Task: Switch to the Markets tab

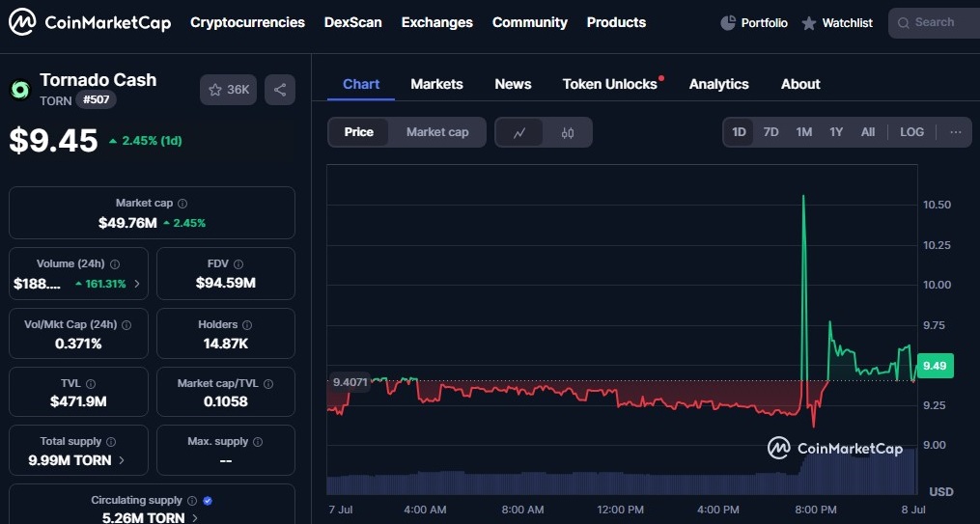Action: (436, 84)
